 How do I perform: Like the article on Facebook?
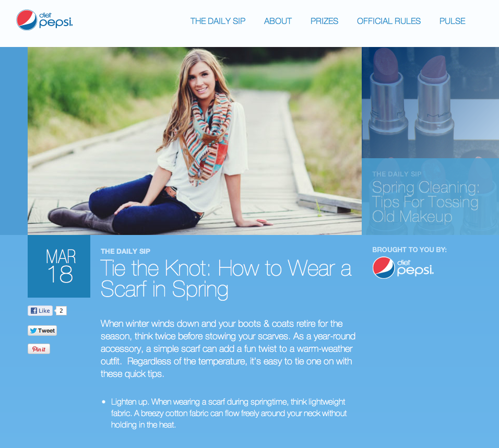pyautogui.click(x=40, y=311)
